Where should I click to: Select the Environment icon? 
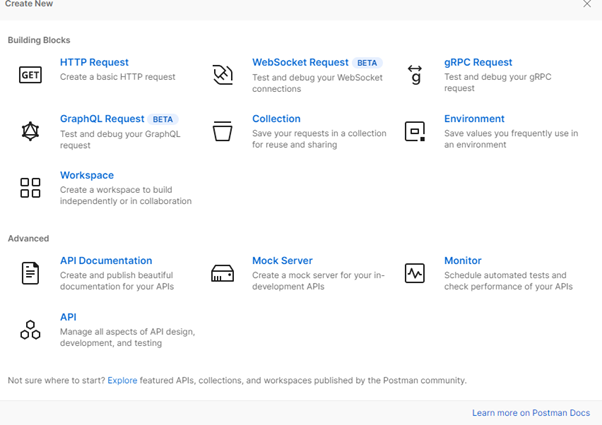415,131
